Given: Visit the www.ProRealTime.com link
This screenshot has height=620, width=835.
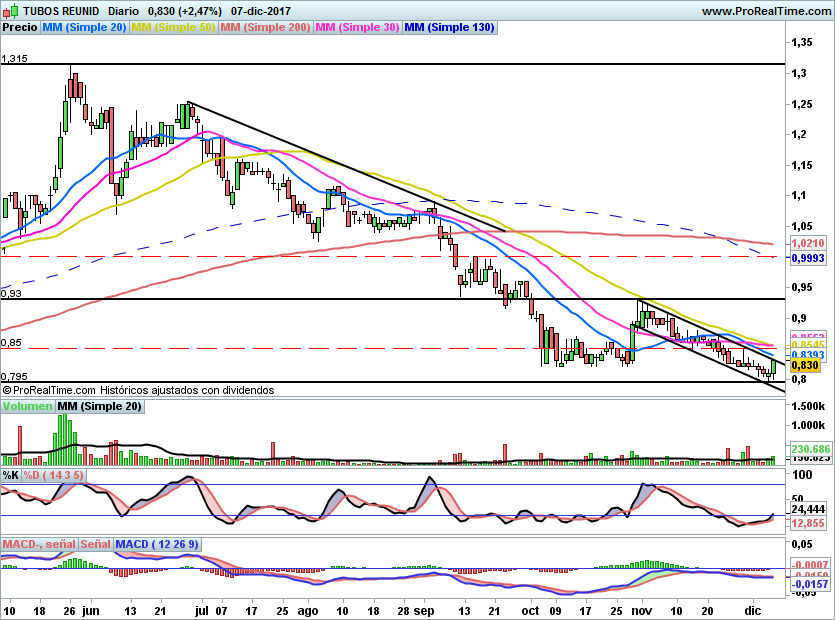Looking at the screenshot, I should [x=766, y=11].
